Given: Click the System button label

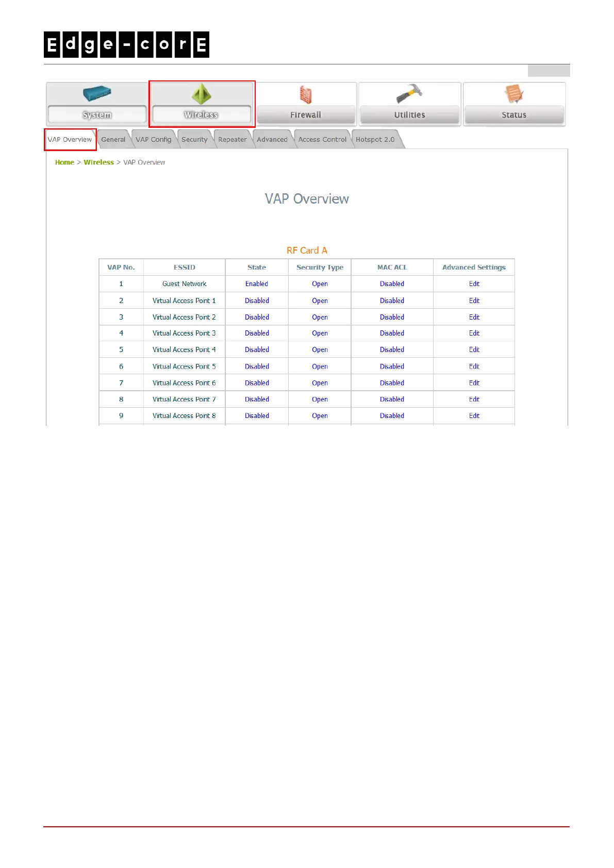Looking at the screenshot, I should (x=97, y=114).
